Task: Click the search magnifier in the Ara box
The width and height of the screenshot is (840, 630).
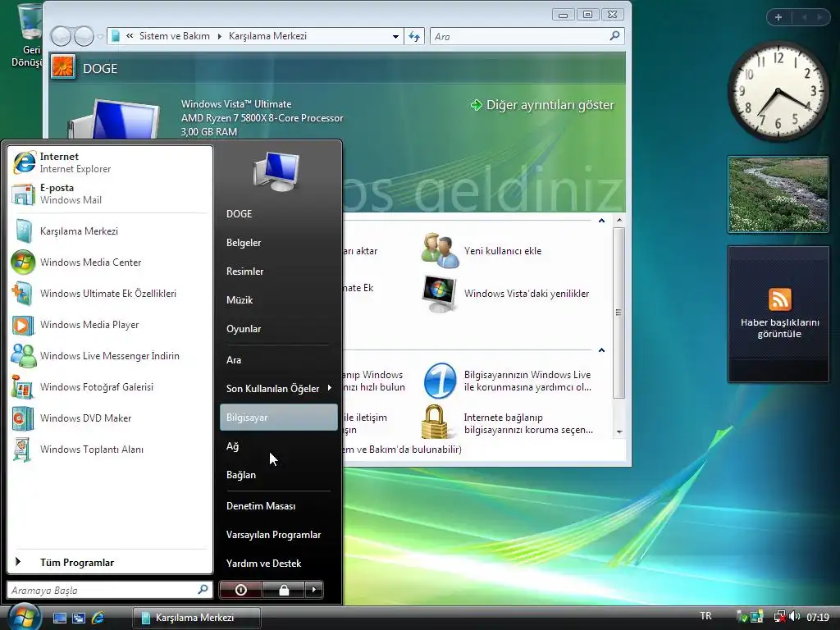Action: [x=614, y=36]
